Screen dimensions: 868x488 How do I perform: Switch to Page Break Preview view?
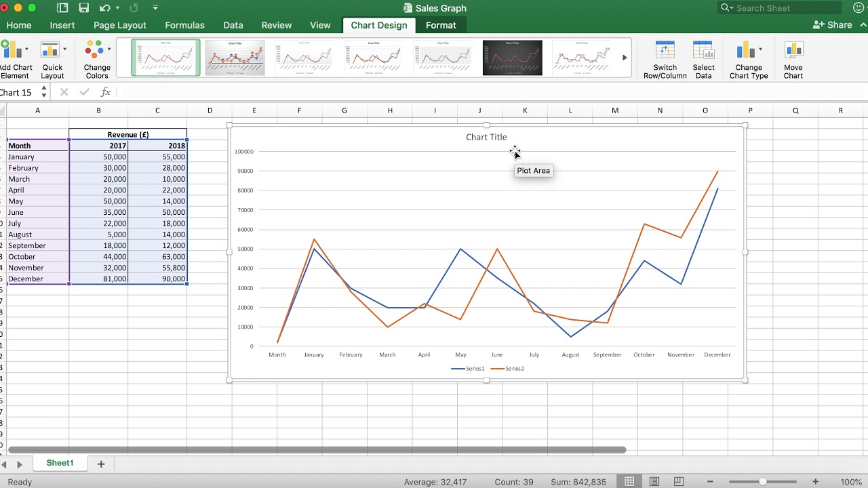tap(678, 482)
